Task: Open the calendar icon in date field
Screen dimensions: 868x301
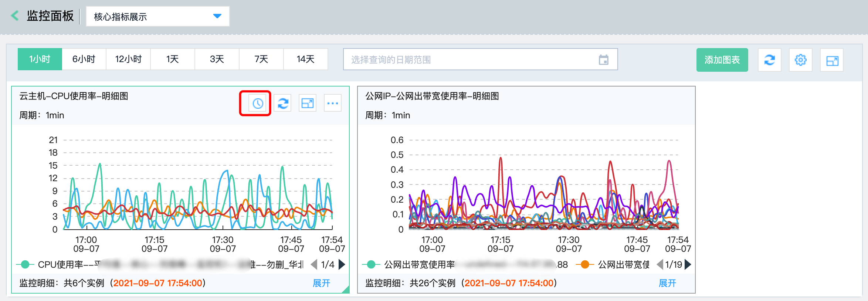Action: point(603,60)
